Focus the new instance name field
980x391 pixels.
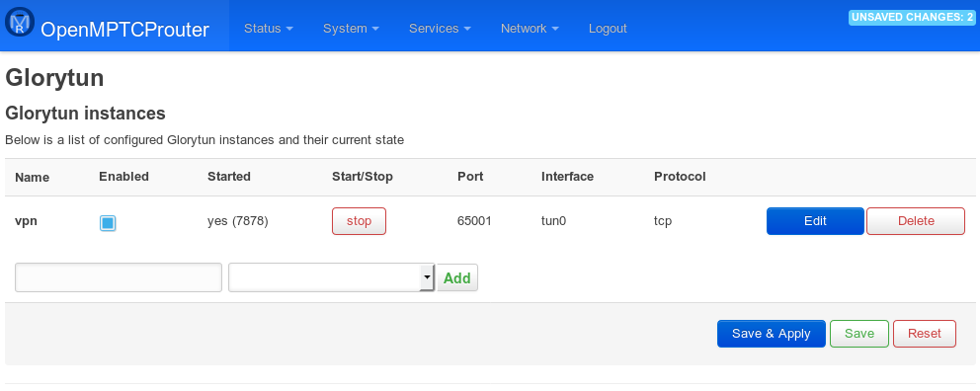point(119,277)
